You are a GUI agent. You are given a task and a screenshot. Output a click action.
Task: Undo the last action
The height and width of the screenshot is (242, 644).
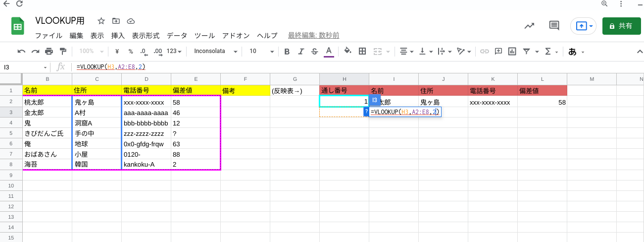tap(21, 51)
